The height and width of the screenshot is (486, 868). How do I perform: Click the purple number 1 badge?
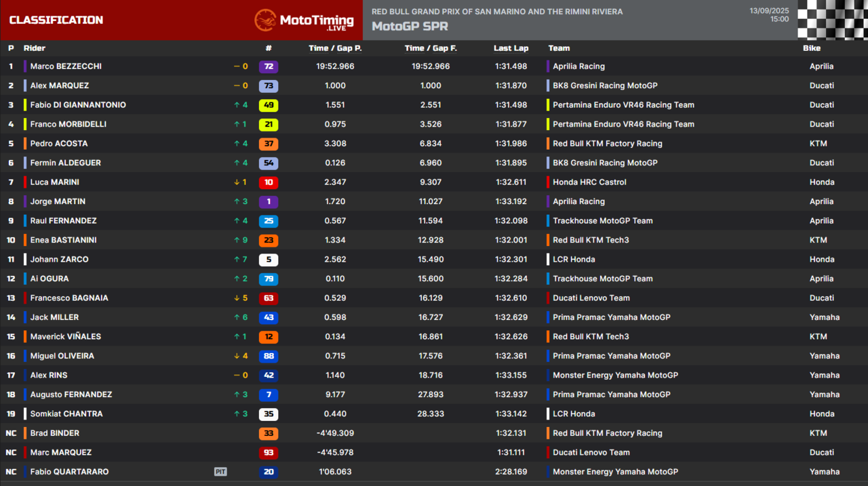coord(269,202)
